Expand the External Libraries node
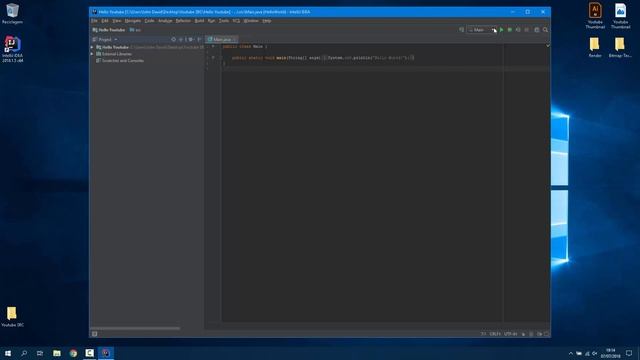 pyautogui.click(x=92, y=54)
